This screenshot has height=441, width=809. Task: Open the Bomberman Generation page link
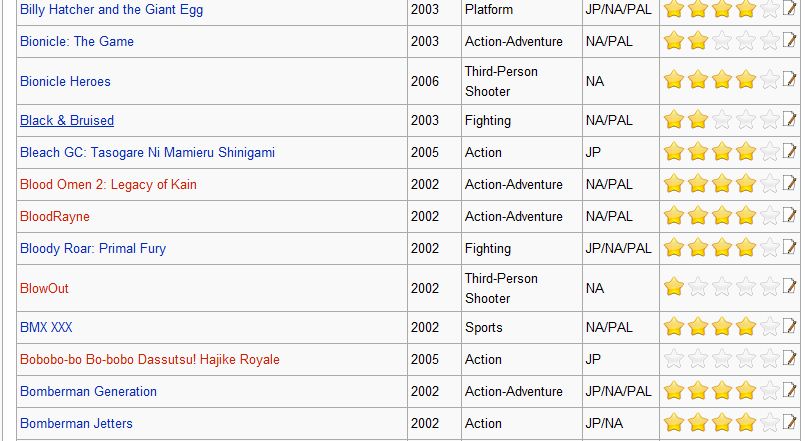pos(88,391)
